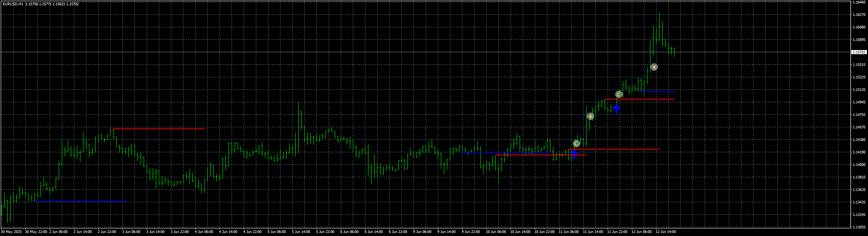Click the 1.16460 price axis label
Viewport: 868px width, 236px height.
[x=859, y=2]
